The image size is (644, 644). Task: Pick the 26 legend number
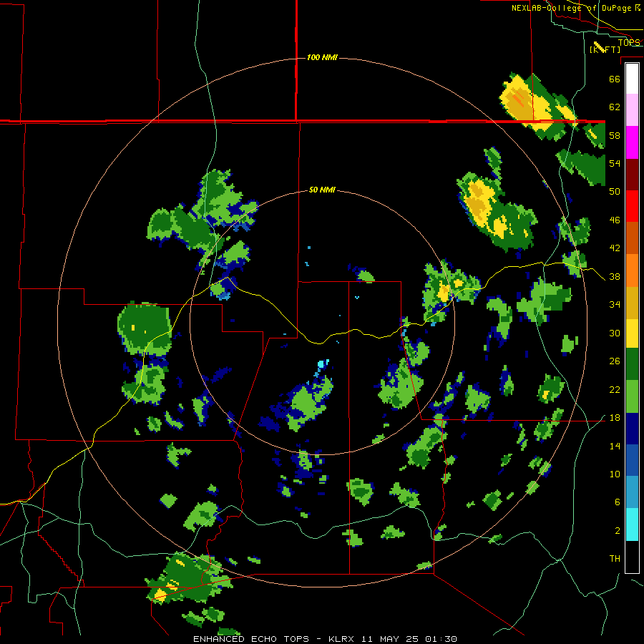615,361
